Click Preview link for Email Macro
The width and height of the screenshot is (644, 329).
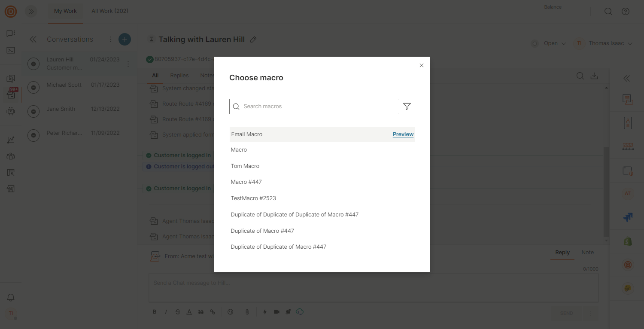point(403,134)
